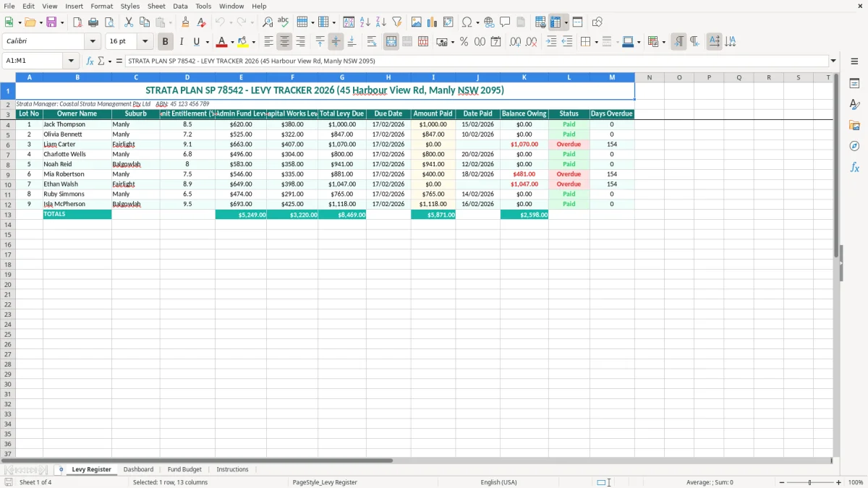This screenshot has width=868, height=488.
Task: Expand the formula bar
Action: [x=833, y=61]
